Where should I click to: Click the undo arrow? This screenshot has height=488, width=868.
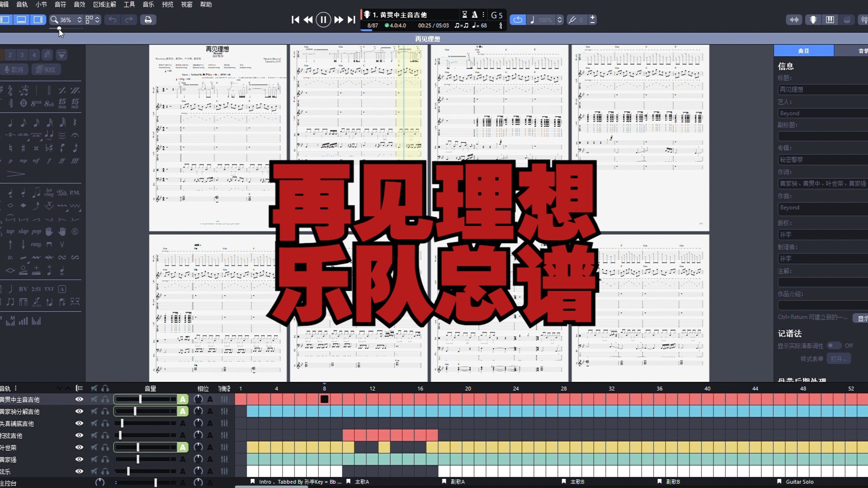tap(113, 20)
